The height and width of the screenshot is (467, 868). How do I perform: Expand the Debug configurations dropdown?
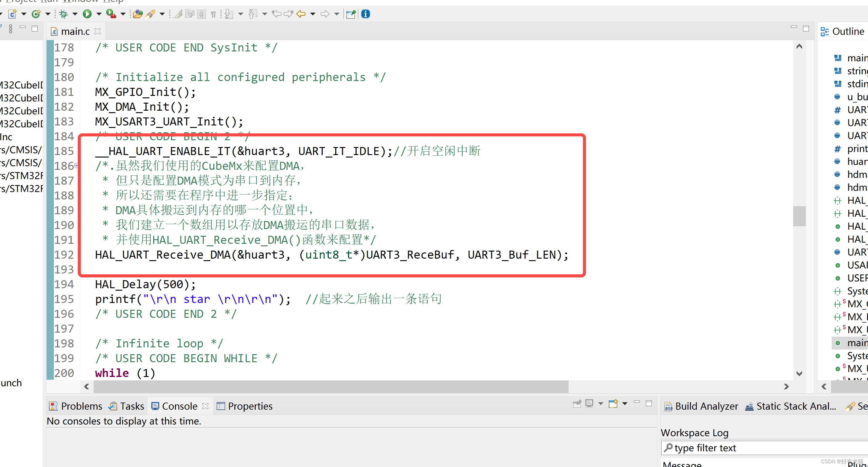[x=75, y=14]
